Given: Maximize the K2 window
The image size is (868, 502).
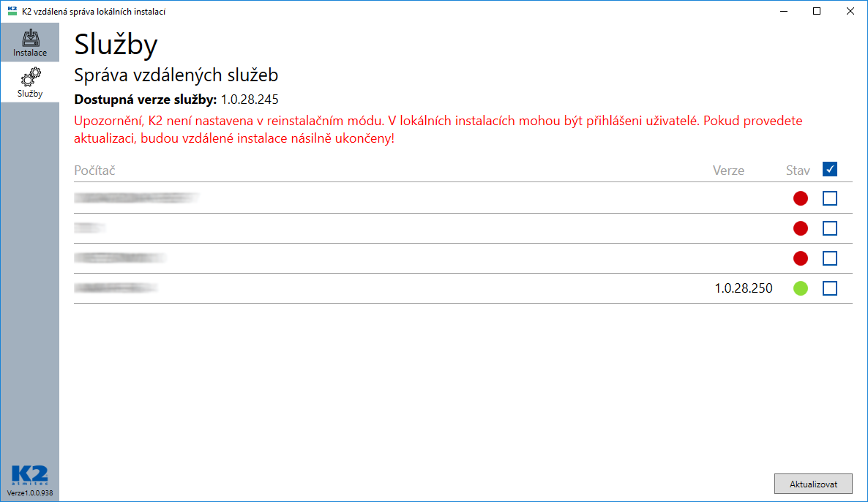Looking at the screenshot, I should (x=817, y=11).
